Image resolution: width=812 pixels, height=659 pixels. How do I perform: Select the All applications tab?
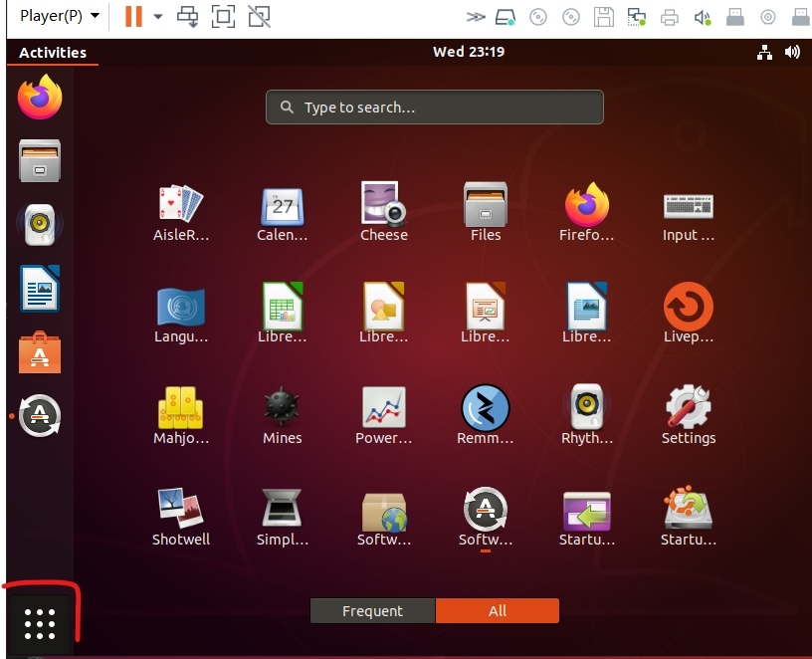(x=498, y=611)
